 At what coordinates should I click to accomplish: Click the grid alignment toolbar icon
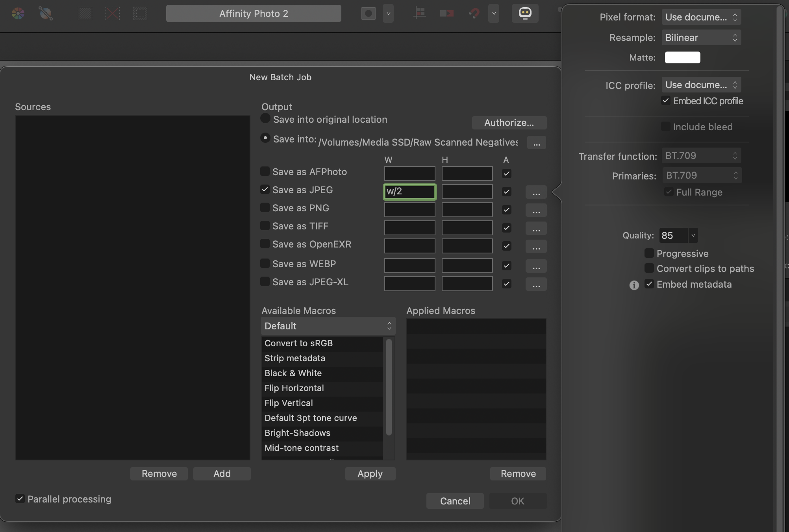point(420,13)
